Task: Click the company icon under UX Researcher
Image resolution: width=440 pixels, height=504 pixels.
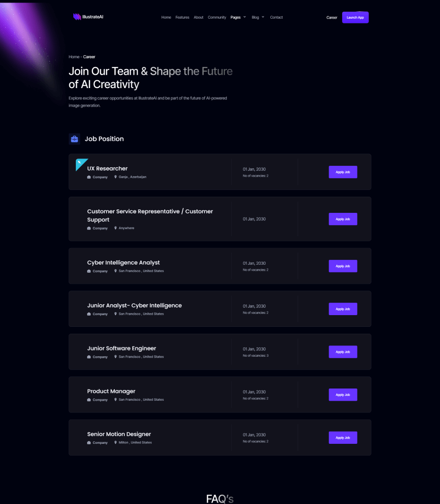Action: (89, 177)
